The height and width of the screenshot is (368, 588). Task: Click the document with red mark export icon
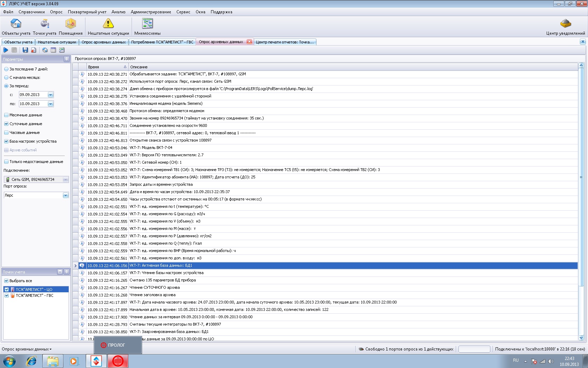[x=34, y=50]
